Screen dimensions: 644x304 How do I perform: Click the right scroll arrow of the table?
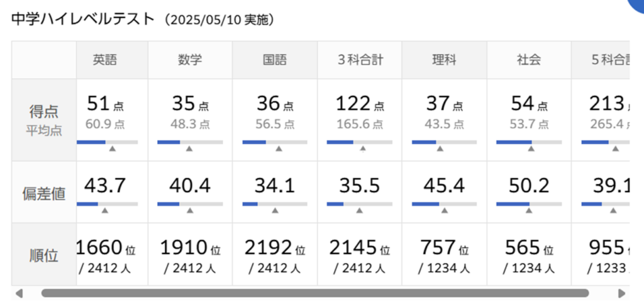point(622,293)
